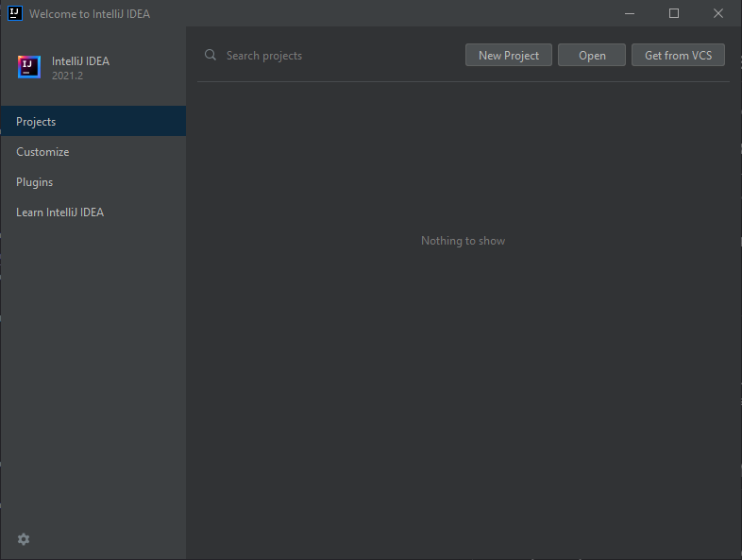The height and width of the screenshot is (560, 742).
Task: Click the magnifying glass search icon
Action: click(x=211, y=56)
